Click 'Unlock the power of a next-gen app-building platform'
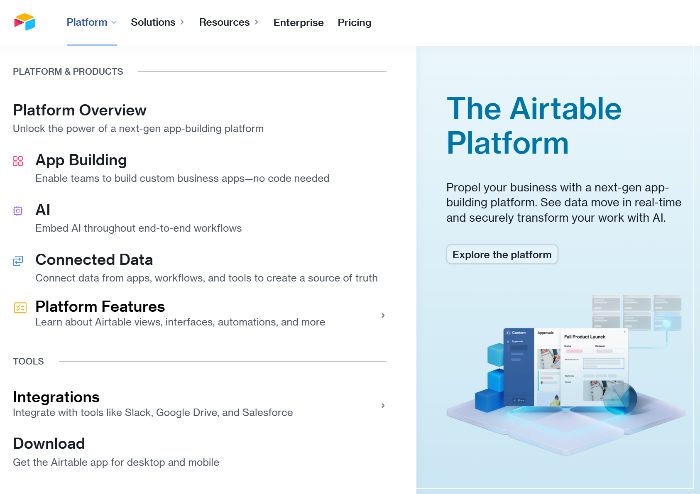Viewport: 700px width, 494px height. tap(138, 129)
